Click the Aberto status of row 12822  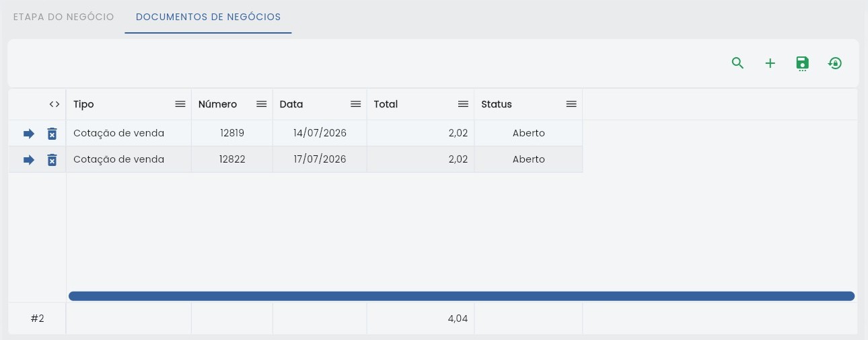[x=528, y=159]
